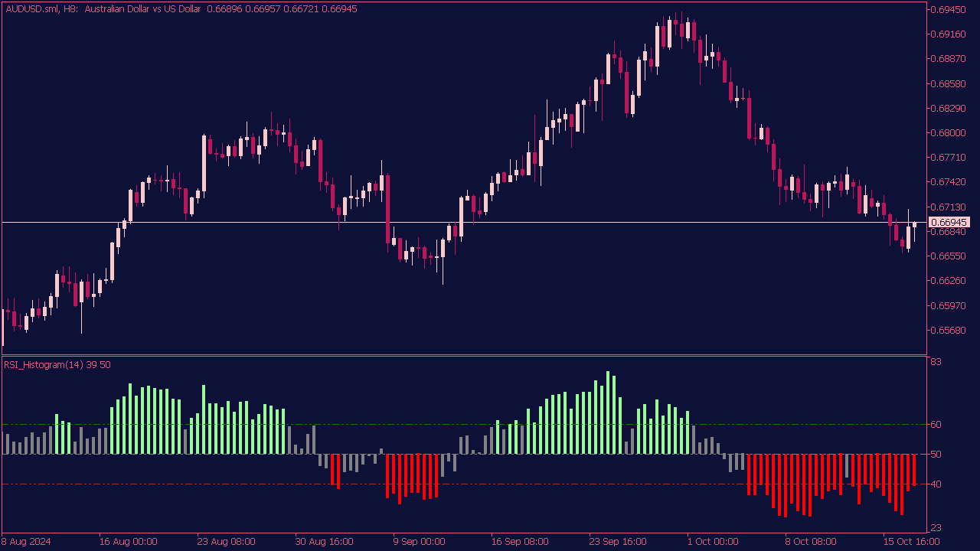The height and width of the screenshot is (551, 980).
Task: Click the 8 Oct 08:00 time label
Action: click(x=811, y=542)
